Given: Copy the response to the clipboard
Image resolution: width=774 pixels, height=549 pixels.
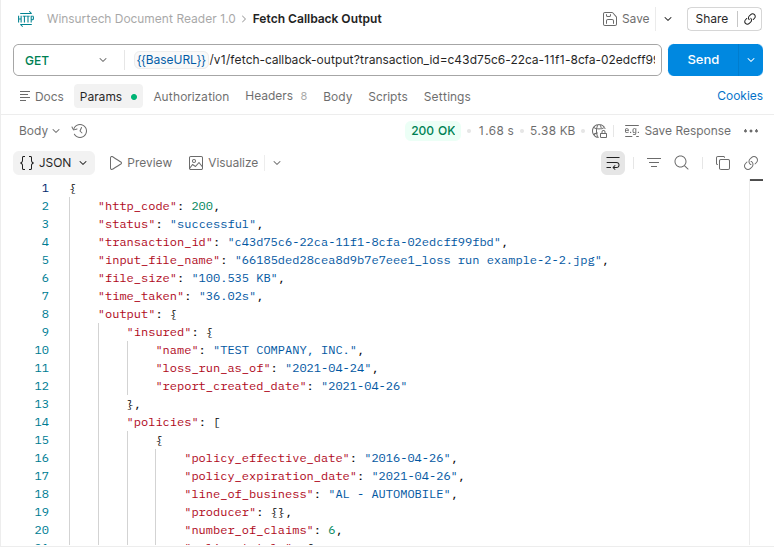Looking at the screenshot, I should 723,163.
